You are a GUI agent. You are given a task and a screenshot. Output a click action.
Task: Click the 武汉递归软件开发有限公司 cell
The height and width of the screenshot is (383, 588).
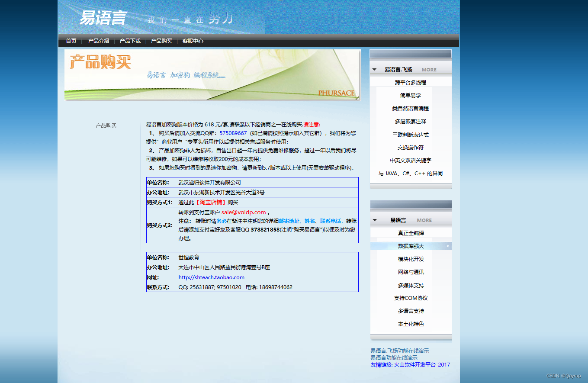coord(268,182)
